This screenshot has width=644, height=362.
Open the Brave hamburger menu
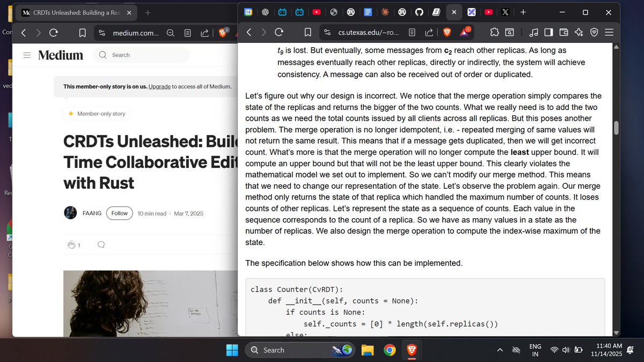point(610,32)
